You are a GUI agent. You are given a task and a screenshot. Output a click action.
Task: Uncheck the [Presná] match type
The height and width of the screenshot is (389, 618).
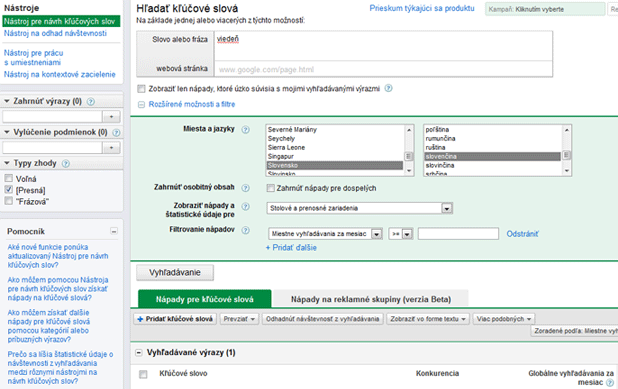(x=9, y=190)
